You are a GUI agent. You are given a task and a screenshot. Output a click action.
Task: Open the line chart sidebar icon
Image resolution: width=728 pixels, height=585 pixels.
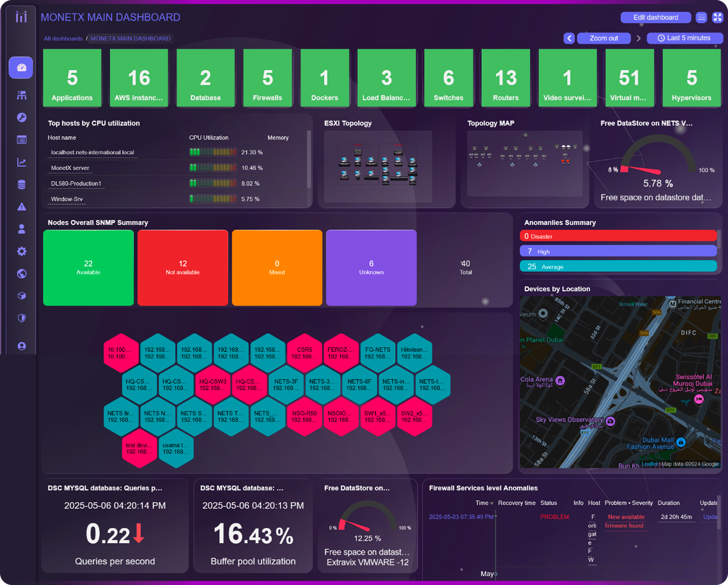[22, 162]
